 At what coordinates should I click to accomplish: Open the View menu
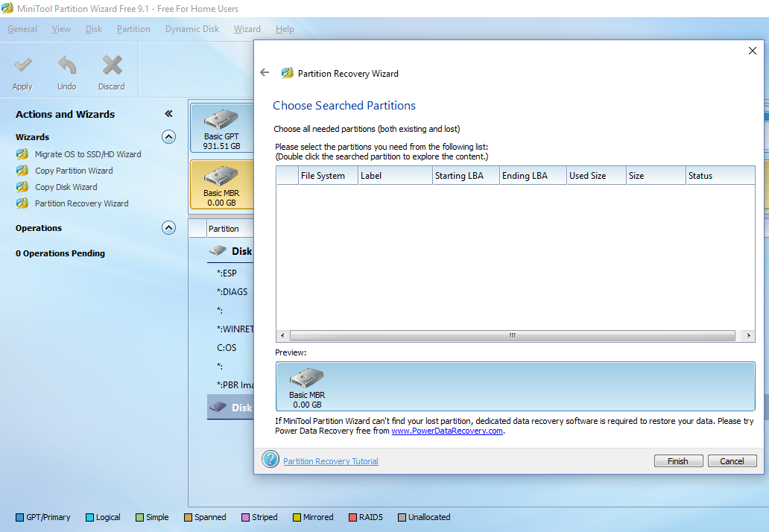[x=61, y=29]
